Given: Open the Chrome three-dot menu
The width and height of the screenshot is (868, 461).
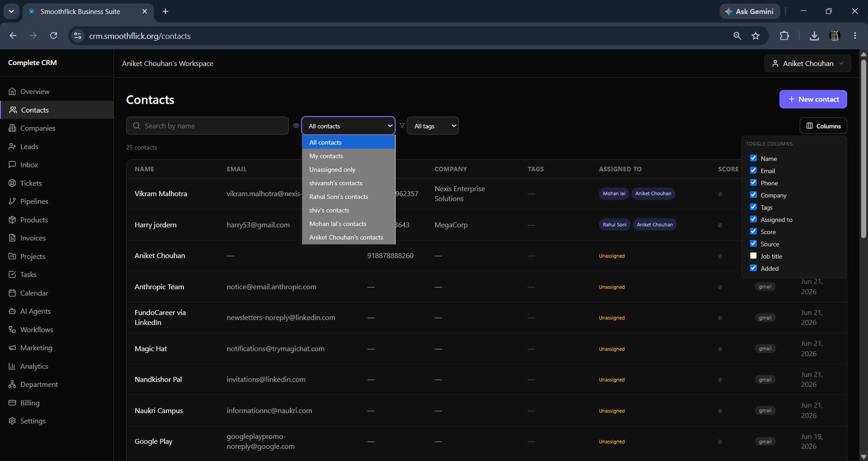Looking at the screenshot, I should click(x=855, y=36).
